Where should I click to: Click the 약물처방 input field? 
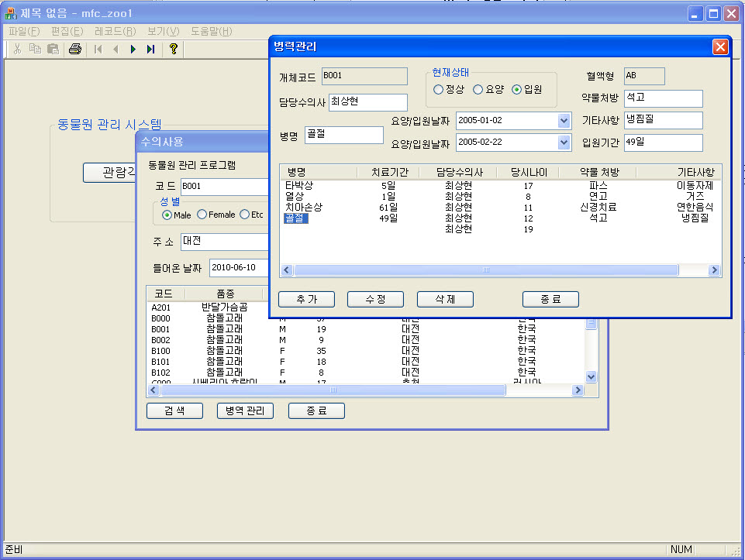click(664, 98)
